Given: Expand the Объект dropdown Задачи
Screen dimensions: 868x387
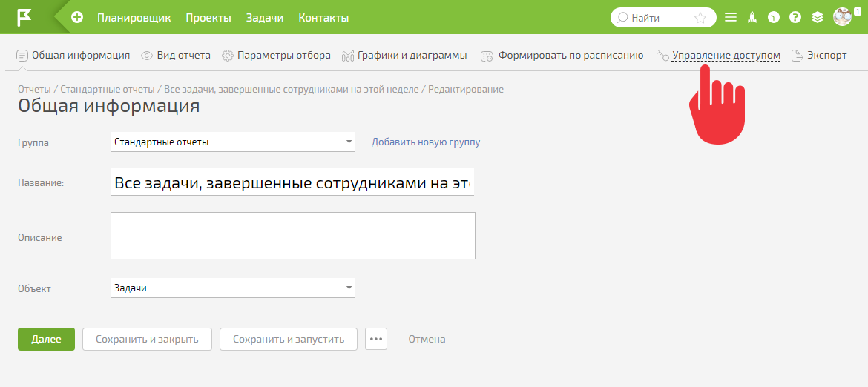Looking at the screenshot, I should (x=233, y=288).
